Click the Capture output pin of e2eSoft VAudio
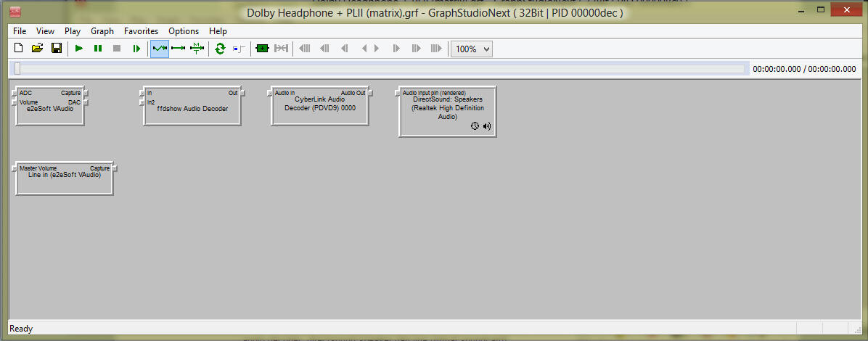Image resolution: width=868 pixels, height=341 pixels. pyautogui.click(x=86, y=93)
